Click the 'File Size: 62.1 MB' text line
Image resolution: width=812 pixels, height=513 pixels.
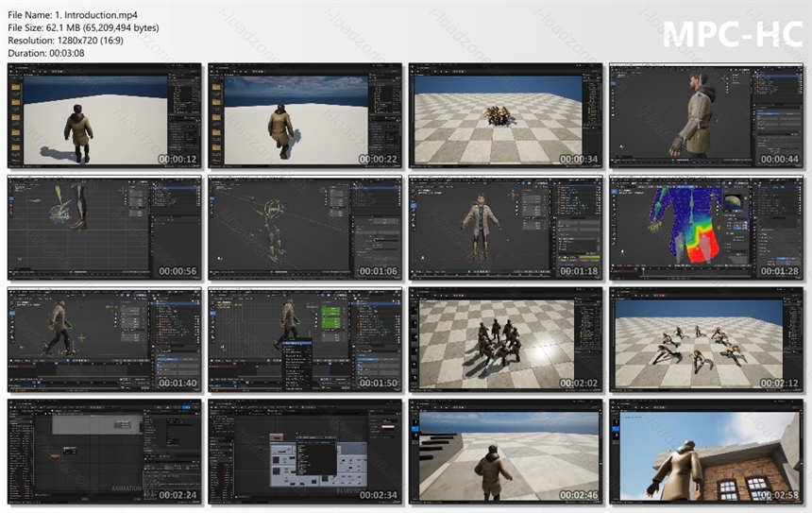pos(83,27)
